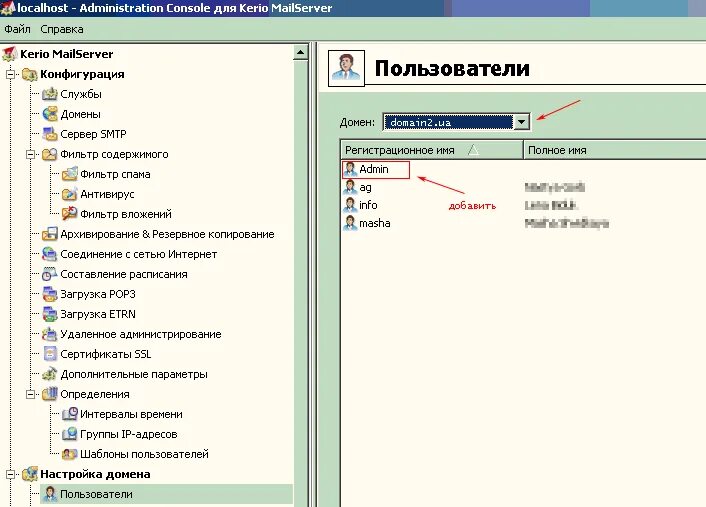The width and height of the screenshot is (706, 507).
Task: Click the Конфигурация folder icon
Action: pos(30,74)
